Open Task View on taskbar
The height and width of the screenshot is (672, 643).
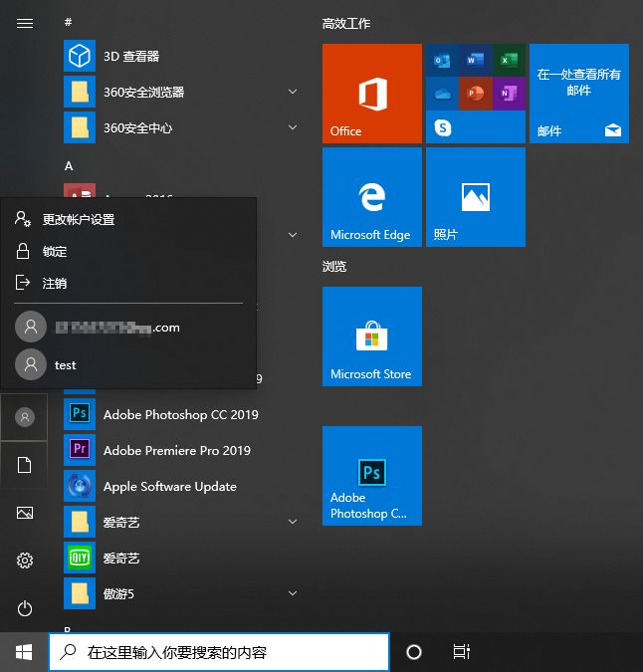462,652
